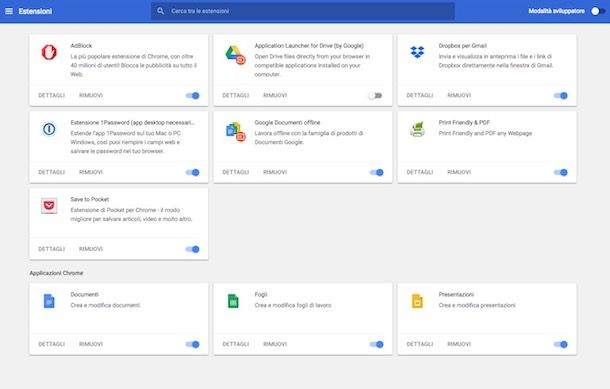Click Rimuovi for Documenti app
The image size is (610, 389).
coord(91,344)
